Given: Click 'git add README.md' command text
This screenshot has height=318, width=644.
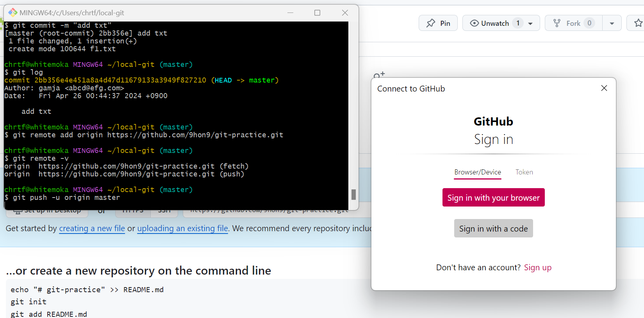Looking at the screenshot, I should coord(49,314).
